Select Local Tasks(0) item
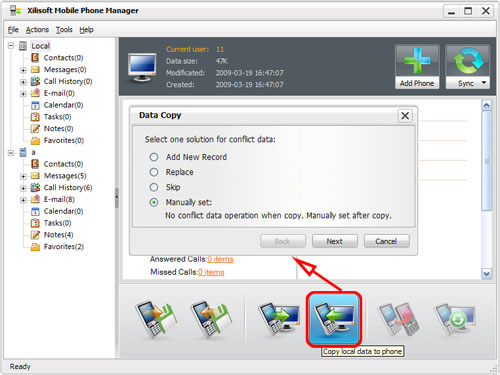Screen dimensions: 500x375 pyautogui.click(x=51, y=117)
